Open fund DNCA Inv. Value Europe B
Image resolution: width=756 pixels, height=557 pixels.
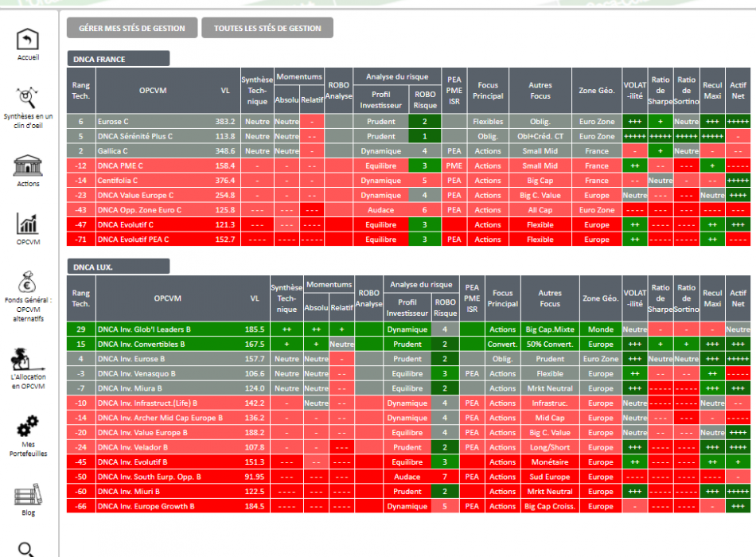tap(142, 433)
